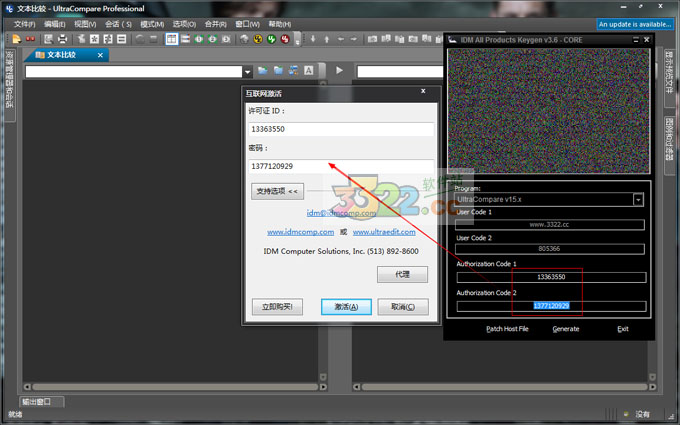Viewport: 680px width, 425px height.
Task: Click the left file path input field
Action: click(x=134, y=71)
